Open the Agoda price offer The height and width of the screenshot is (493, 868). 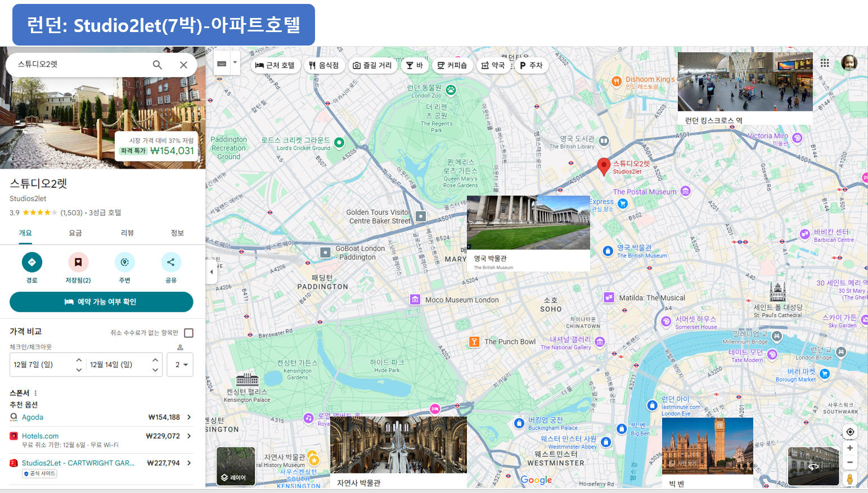coord(101,417)
